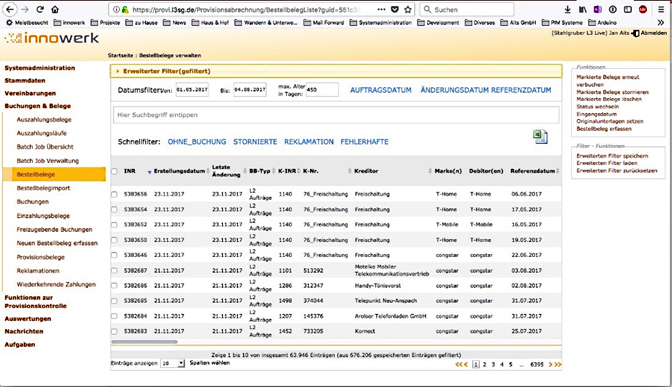Open the Firefox hamburger menu
This screenshot has width=672, height=387.
click(662, 9)
